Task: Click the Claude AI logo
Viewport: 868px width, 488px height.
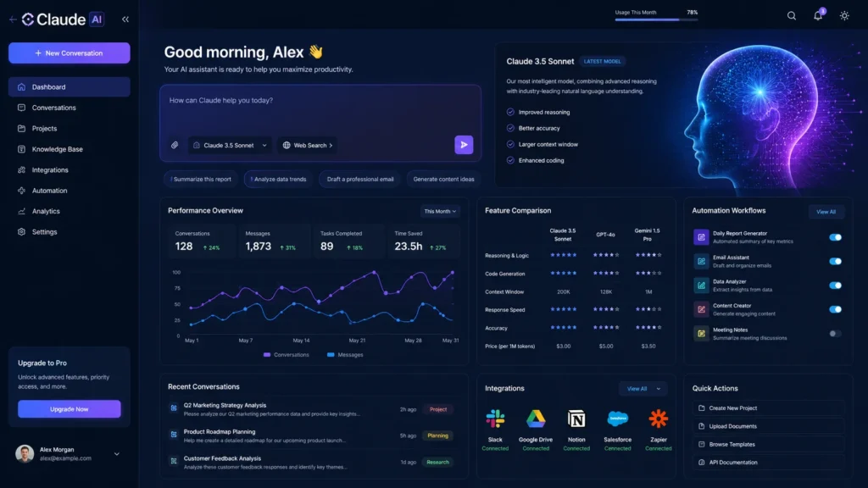Action: point(63,19)
